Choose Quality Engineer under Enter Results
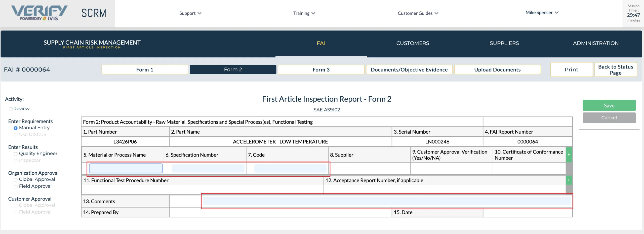 click(x=16, y=154)
